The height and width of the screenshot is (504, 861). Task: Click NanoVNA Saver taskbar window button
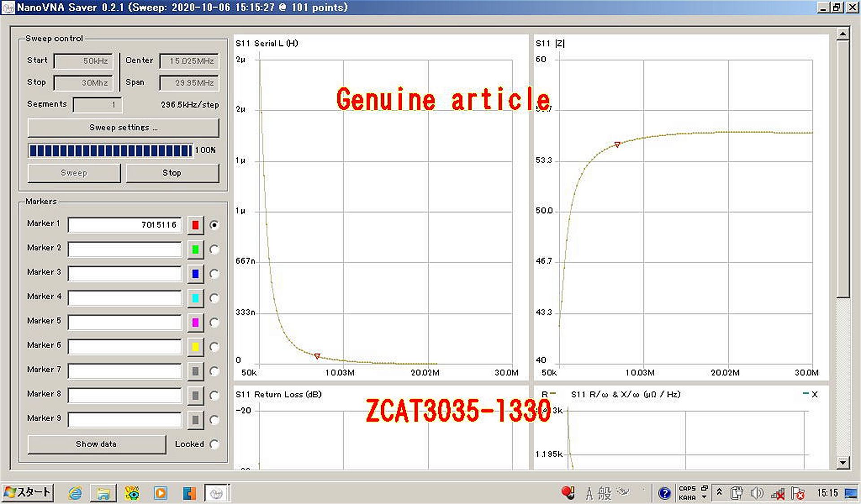tap(217, 493)
